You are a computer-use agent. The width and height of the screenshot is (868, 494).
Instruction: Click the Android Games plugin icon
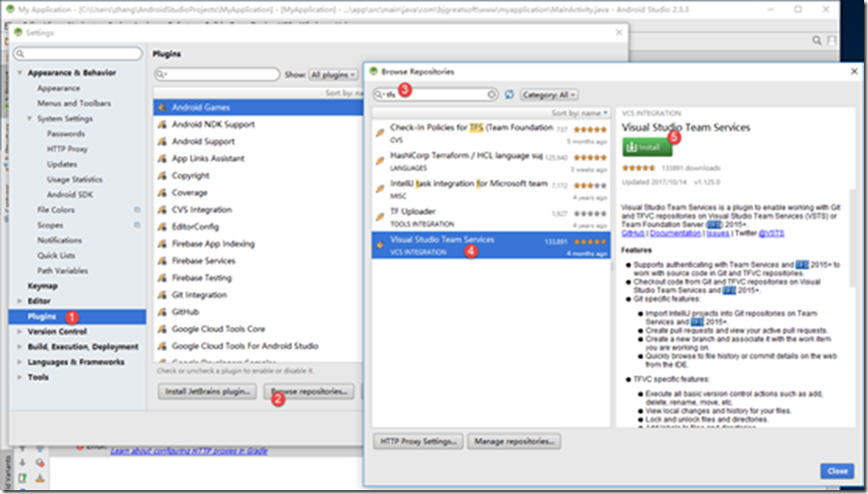[x=162, y=107]
